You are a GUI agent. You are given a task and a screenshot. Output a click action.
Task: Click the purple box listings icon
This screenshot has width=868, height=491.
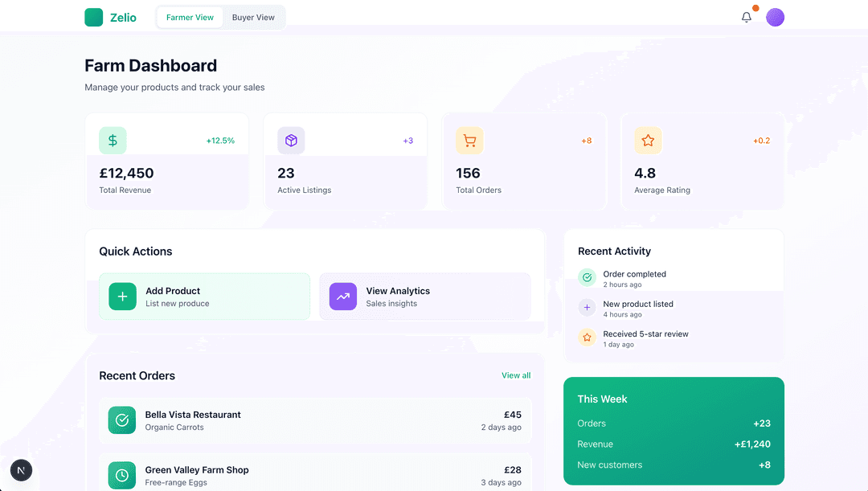pos(291,141)
